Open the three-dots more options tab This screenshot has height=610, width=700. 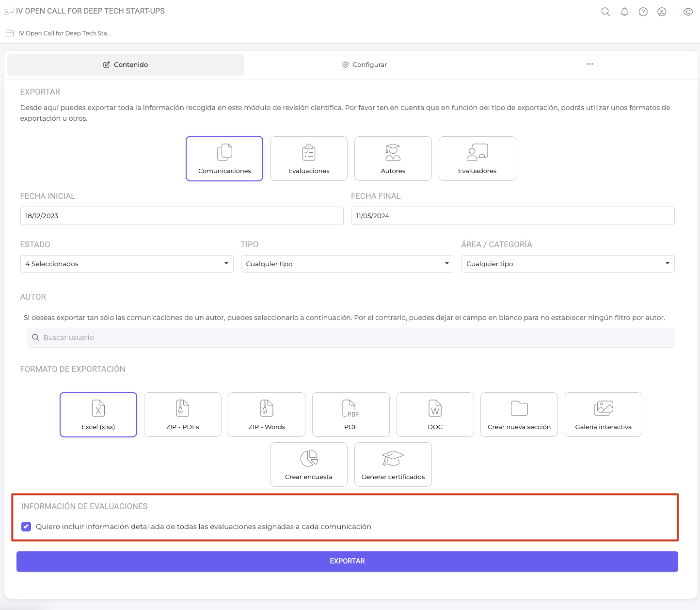(590, 64)
